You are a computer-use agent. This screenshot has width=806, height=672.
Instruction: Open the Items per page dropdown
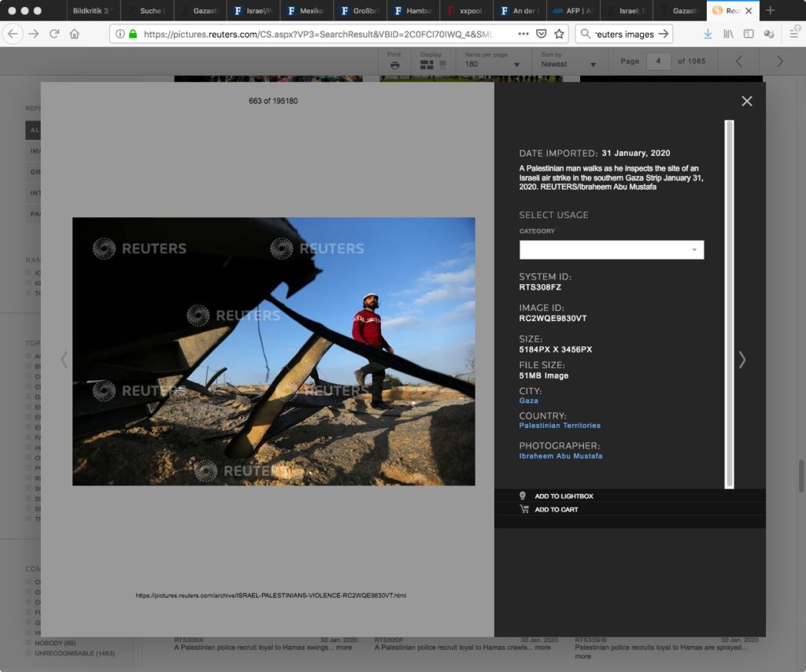pos(486,64)
